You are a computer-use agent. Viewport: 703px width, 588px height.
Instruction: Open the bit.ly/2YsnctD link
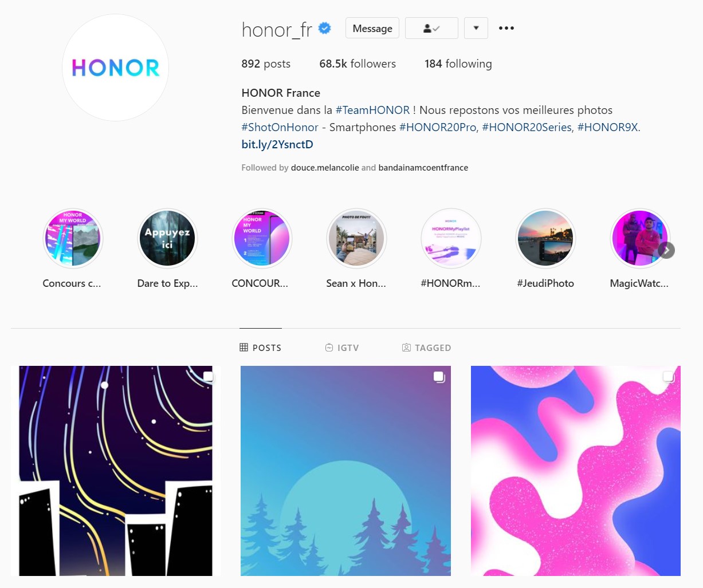click(x=277, y=144)
